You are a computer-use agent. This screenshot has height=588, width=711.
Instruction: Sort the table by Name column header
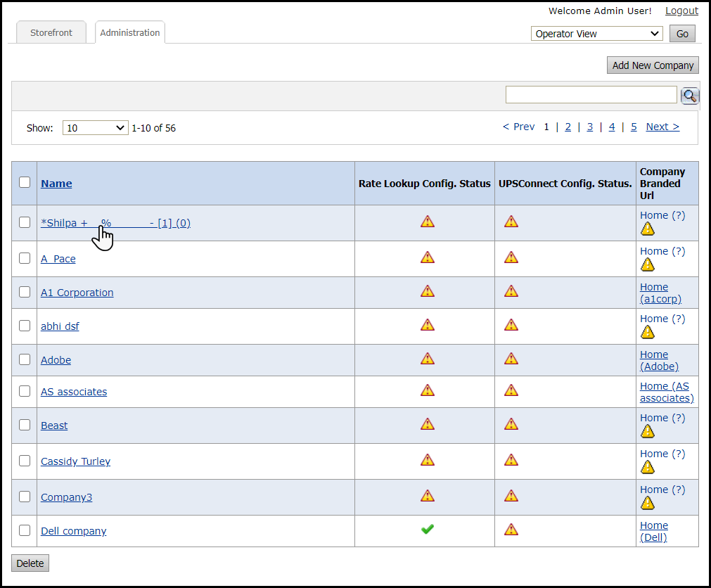pyautogui.click(x=56, y=184)
